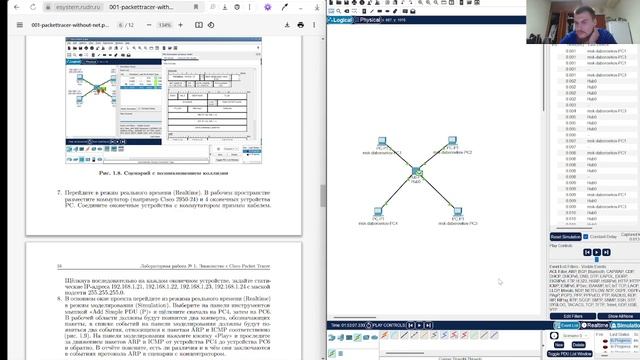Viewport: 640px width, 360px height.
Task: Reload the browser page
Action: point(33,7)
